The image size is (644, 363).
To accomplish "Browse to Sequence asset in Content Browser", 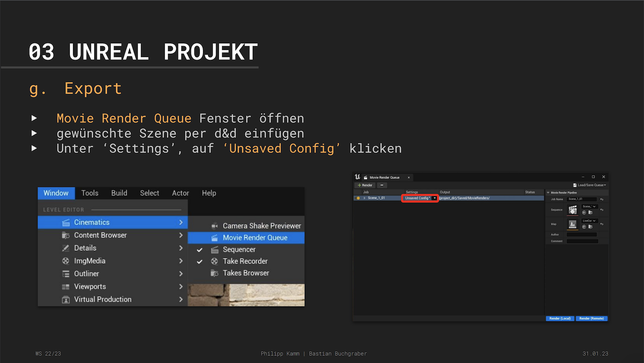I will (590, 212).
